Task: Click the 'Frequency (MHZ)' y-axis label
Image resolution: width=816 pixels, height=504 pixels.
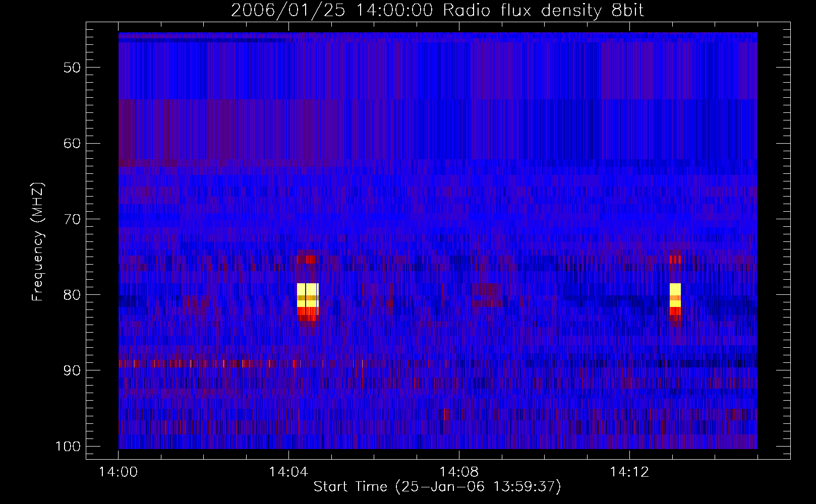Action: coord(38,242)
